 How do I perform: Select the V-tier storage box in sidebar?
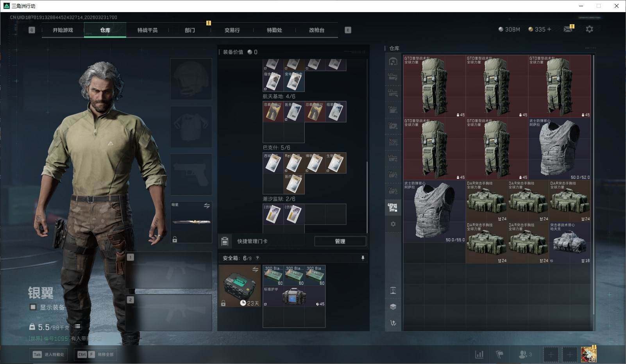pos(393,141)
